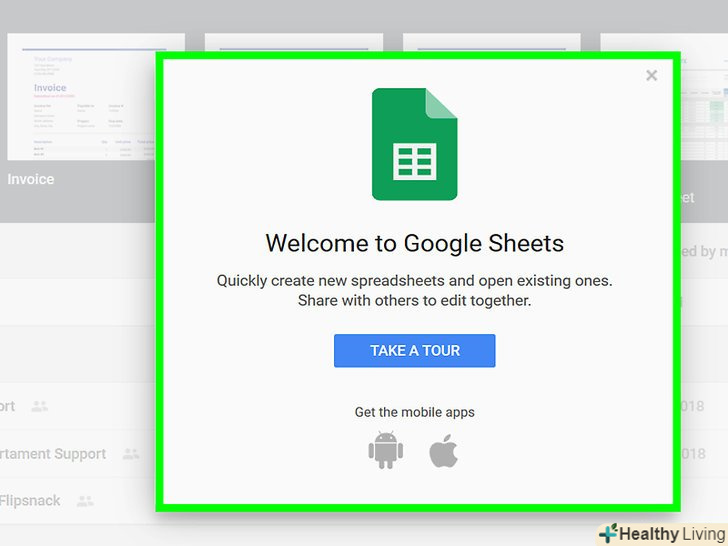Screen dimensions: 728x546
Task: Open the Android mobile app link
Action: point(385,450)
